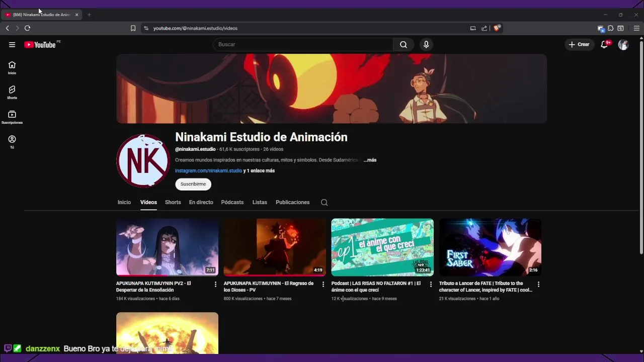
Task: Click the Brave Shields lion icon
Action: [x=497, y=28]
